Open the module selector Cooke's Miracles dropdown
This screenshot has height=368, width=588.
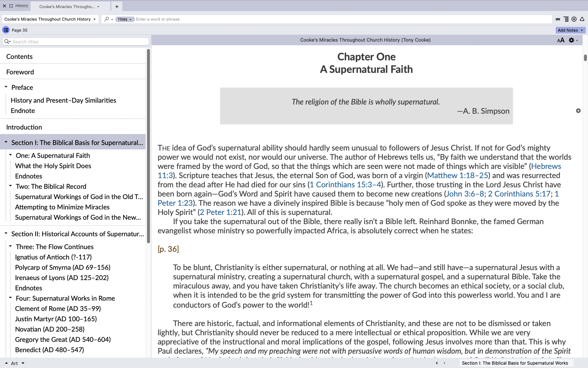50,19
